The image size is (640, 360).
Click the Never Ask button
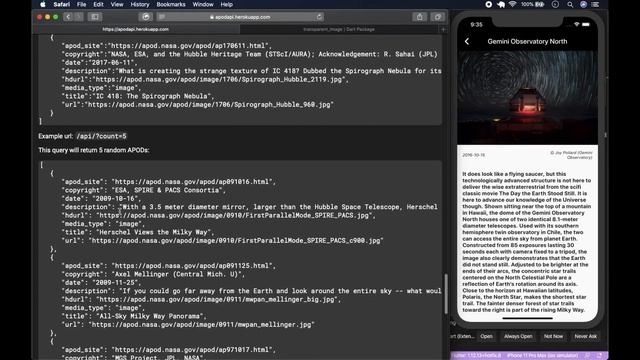tap(585, 336)
